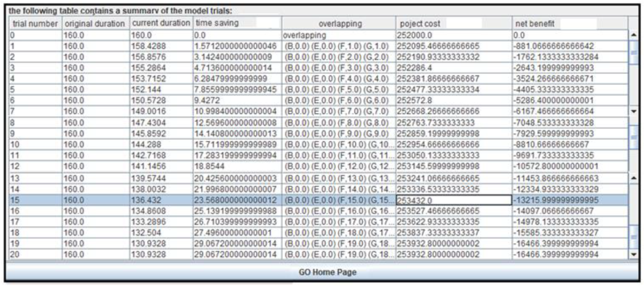Click project cost cell 252572.8

tap(454, 100)
